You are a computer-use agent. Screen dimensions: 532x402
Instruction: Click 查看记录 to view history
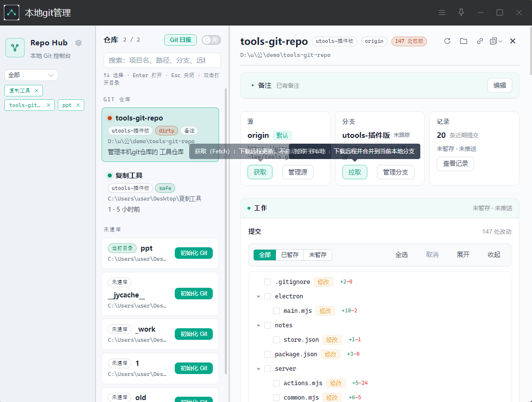(x=455, y=164)
